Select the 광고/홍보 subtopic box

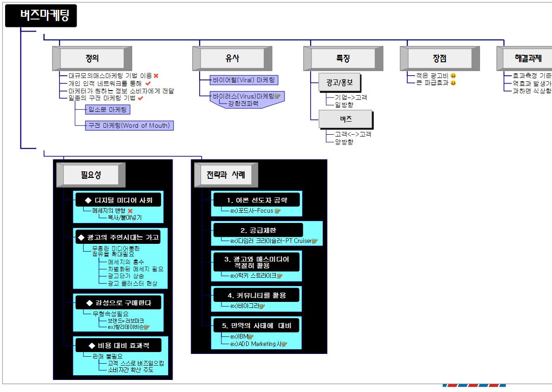pos(339,83)
